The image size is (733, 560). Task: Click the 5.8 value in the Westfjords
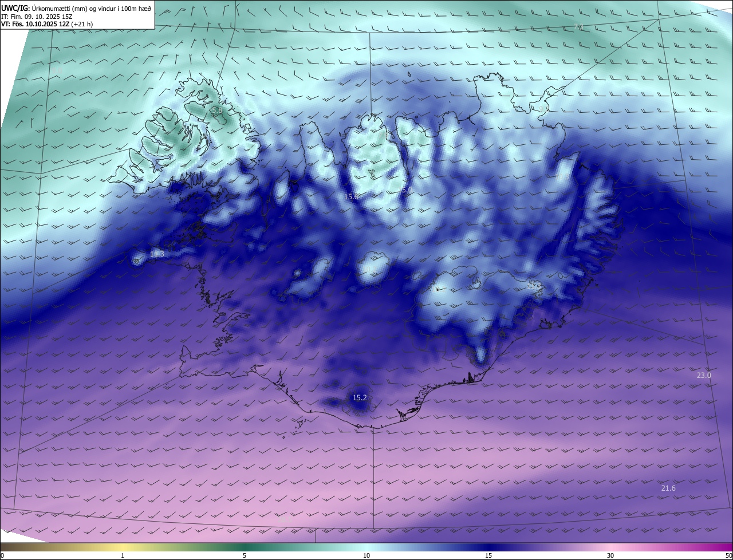(x=216, y=110)
